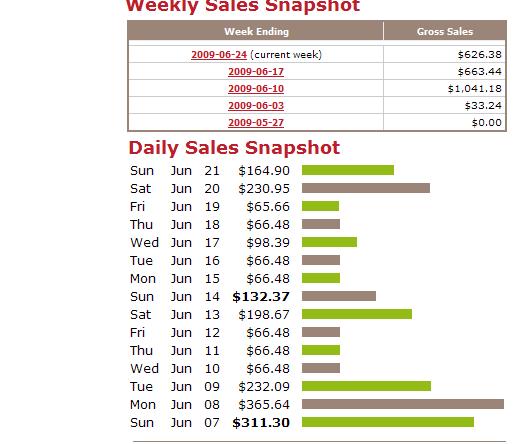Open the 2009-05-27 week ending link
This screenshot has height=444, width=523.
click(256, 122)
